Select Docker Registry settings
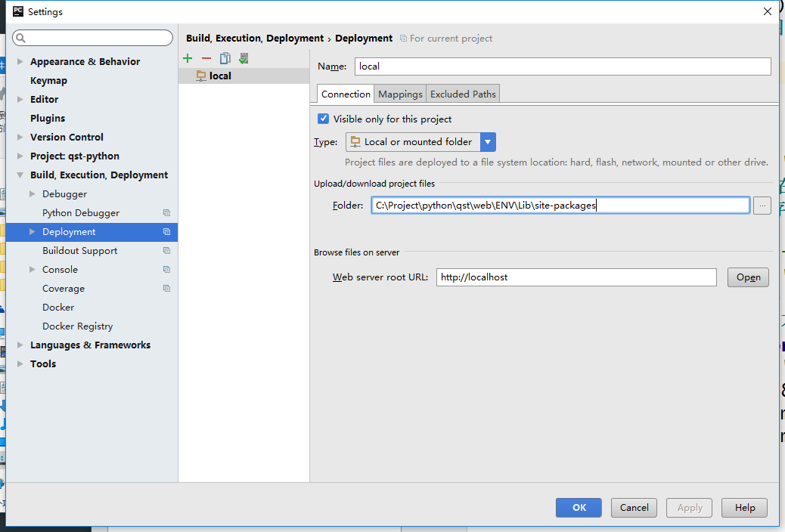 coord(78,326)
